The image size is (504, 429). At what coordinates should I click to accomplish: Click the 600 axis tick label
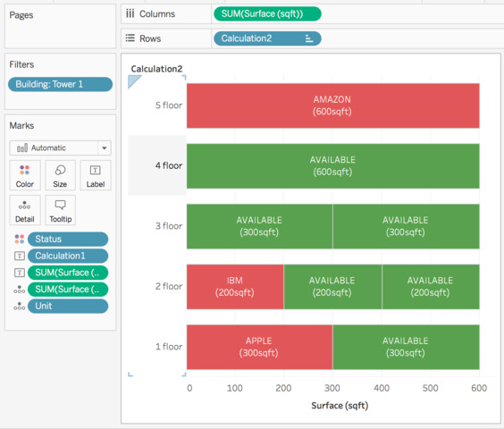pos(479,388)
